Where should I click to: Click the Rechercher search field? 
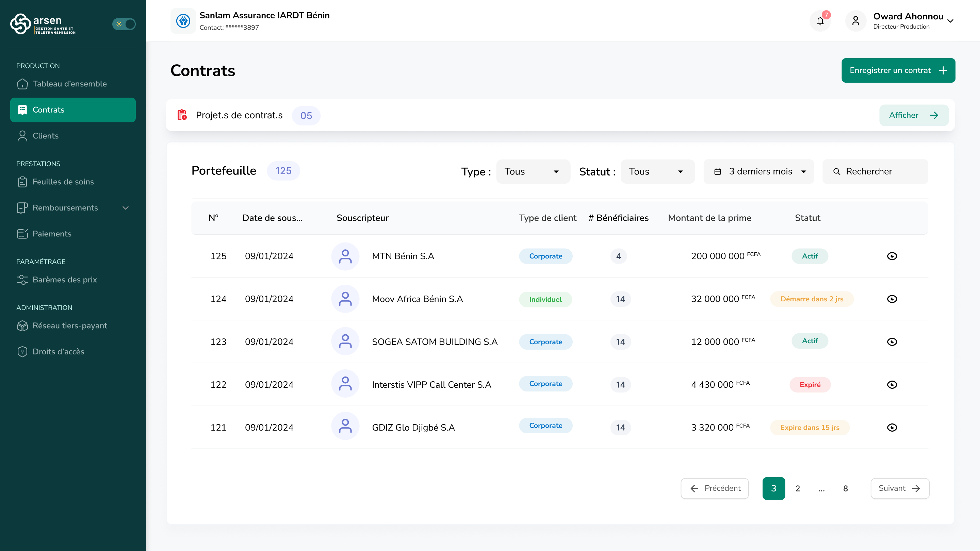[875, 171]
